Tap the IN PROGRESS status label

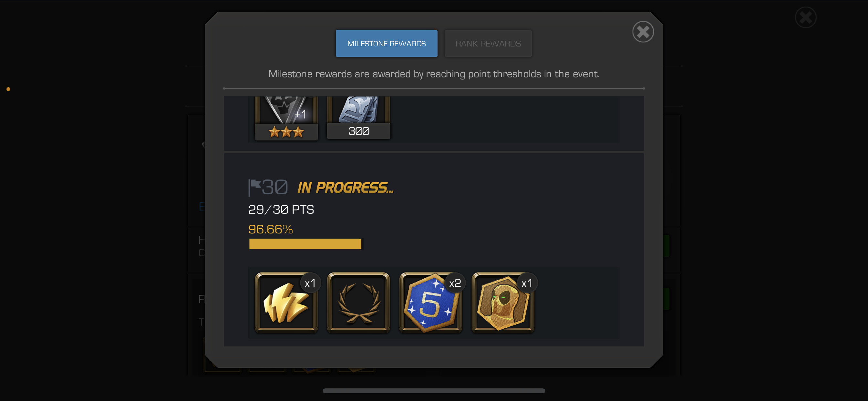click(346, 188)
